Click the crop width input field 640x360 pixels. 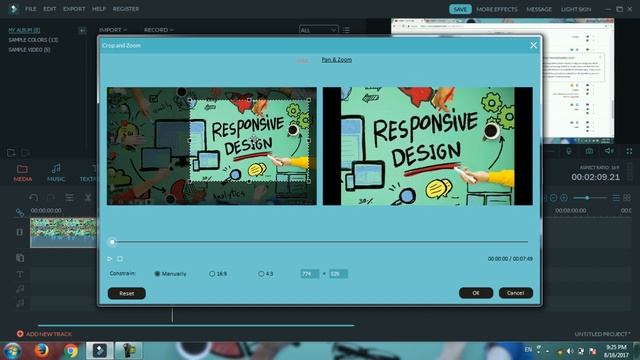(310, 274)
